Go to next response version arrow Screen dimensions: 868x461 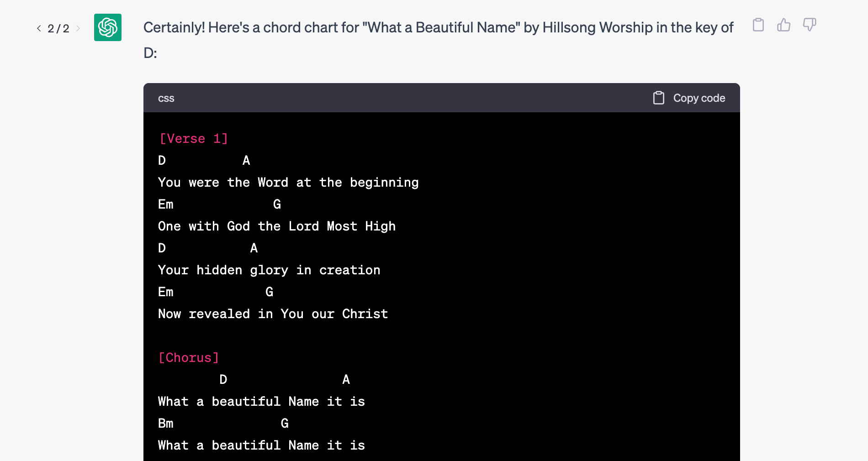[x=78, y=28]
